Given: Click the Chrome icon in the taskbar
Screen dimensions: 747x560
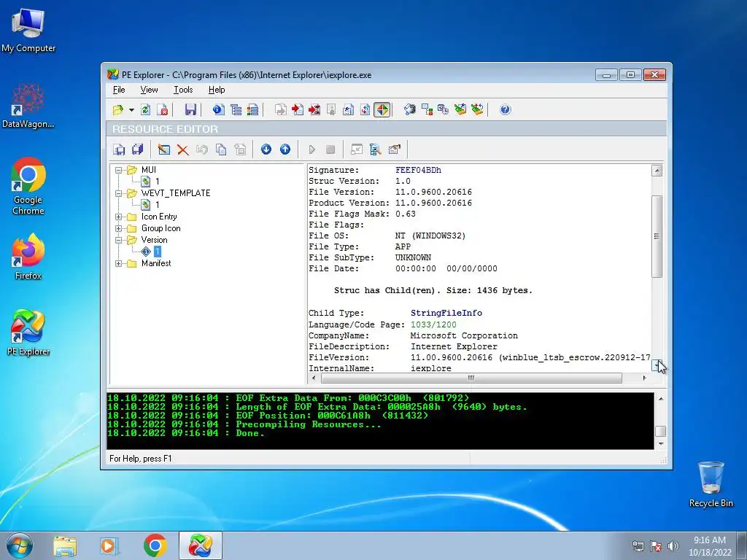Looking at the screenshot, I should point(155,545).
